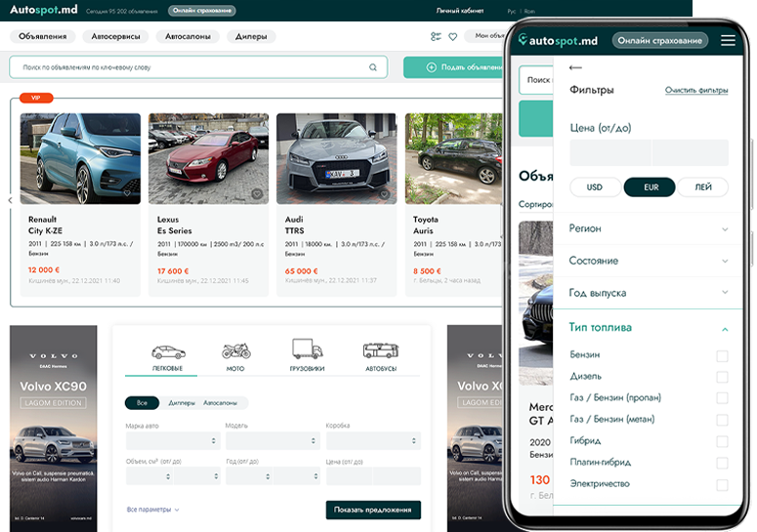Check Газ / Бензин (пропан) checkbox
This screenshot has width=757, height=532.
[722, 398]
